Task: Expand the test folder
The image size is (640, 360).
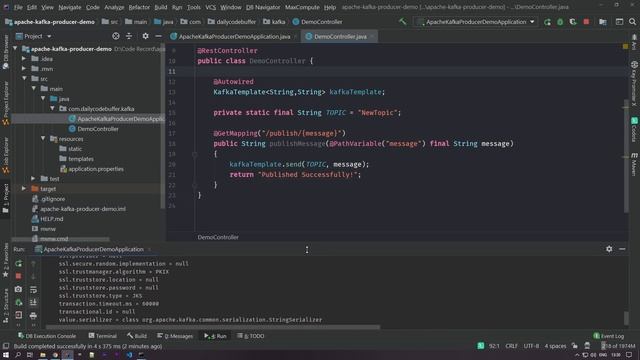Action: click(x=33, y=179)
